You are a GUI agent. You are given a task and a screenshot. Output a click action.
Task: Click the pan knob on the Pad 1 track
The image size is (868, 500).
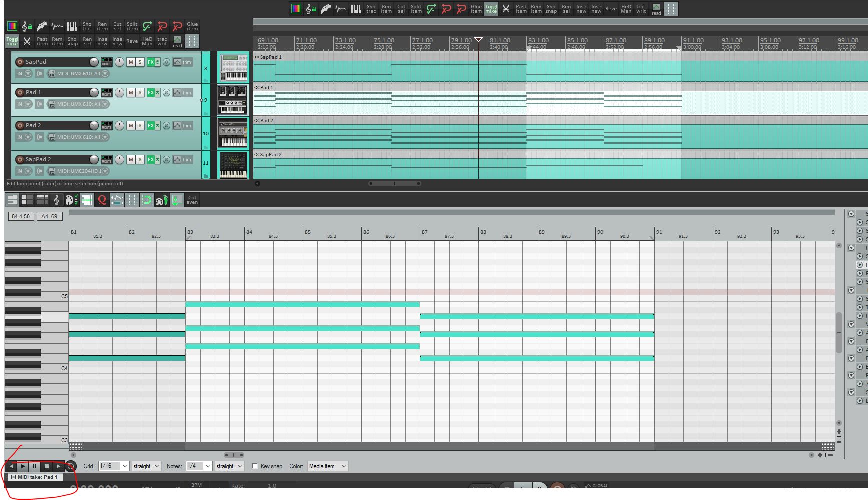pyautogui.click(x=119, y=92)
